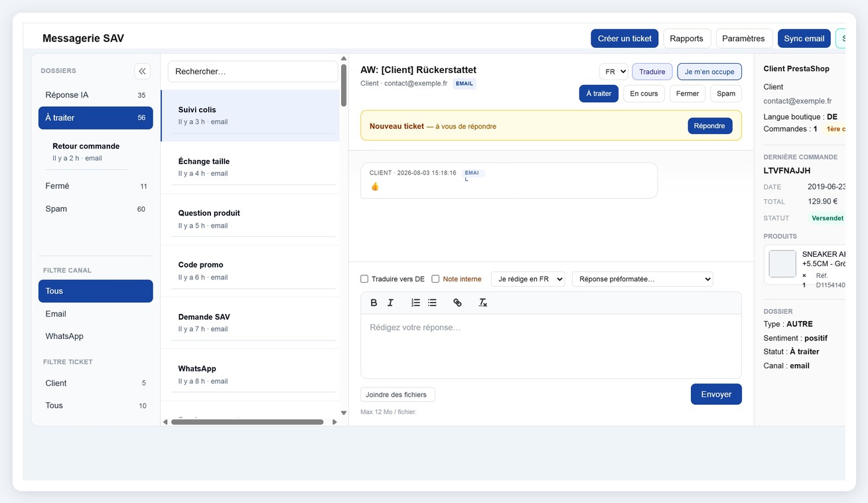Insert a numbered list

[415, 303]
